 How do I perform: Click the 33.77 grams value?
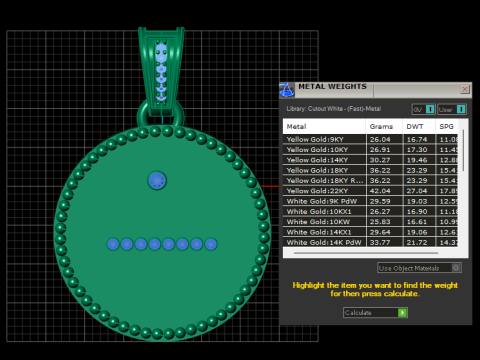(380, 242)
